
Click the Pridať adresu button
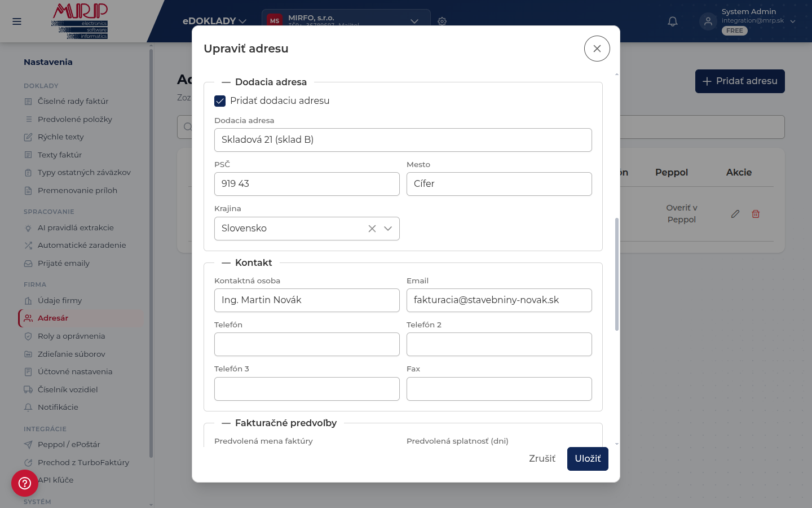coord(740,81)
